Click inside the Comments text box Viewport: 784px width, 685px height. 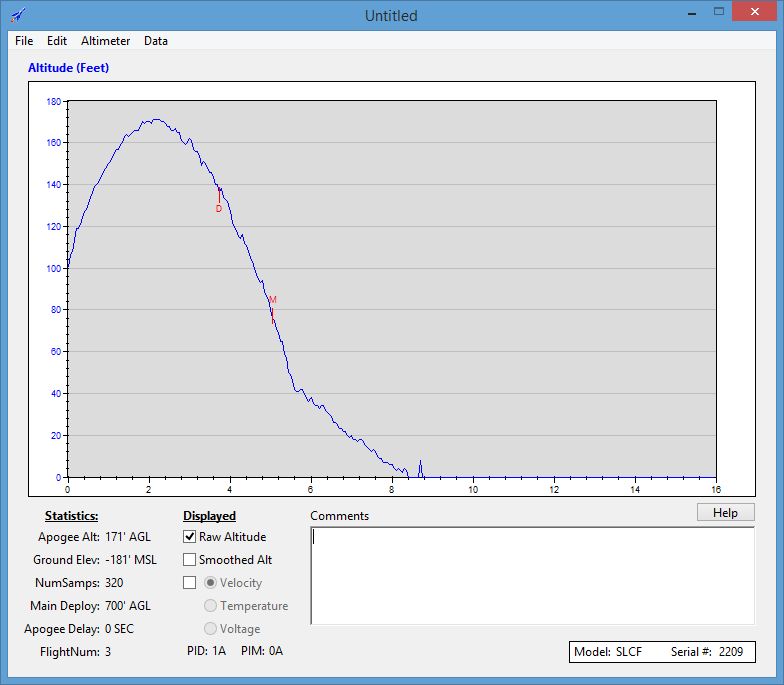coord(532,576)
